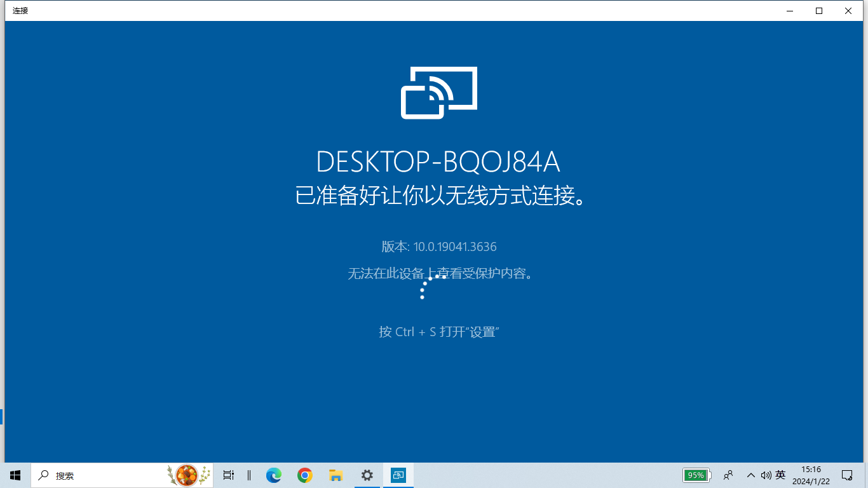Open File Explorer from taskbar

(336, 475)
